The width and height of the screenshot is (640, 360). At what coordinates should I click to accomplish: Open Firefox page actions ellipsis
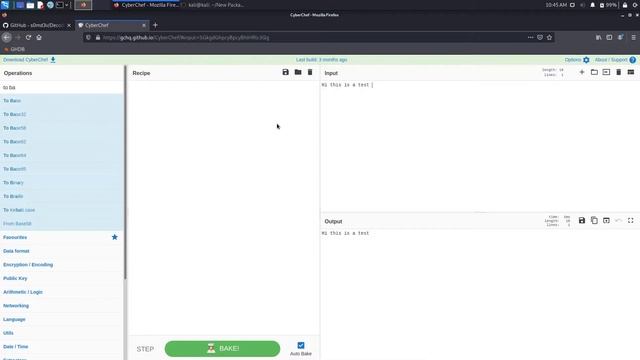point(530,37)
